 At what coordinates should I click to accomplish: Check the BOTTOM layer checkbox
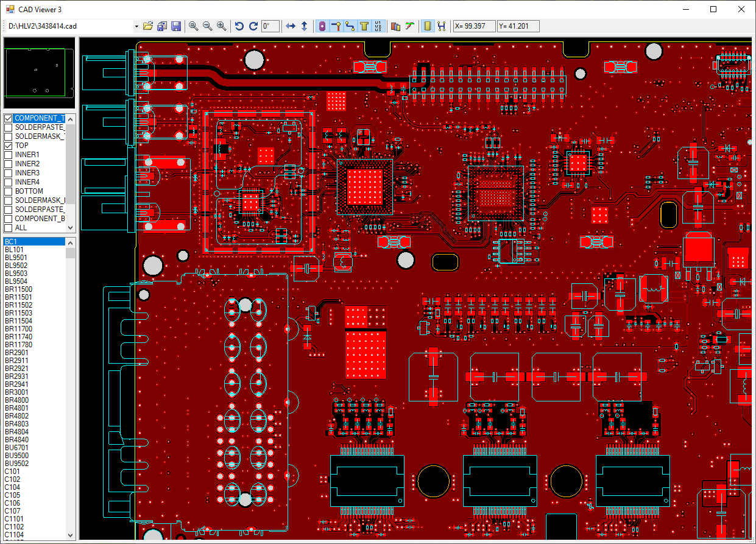click(x=9, y=191)
